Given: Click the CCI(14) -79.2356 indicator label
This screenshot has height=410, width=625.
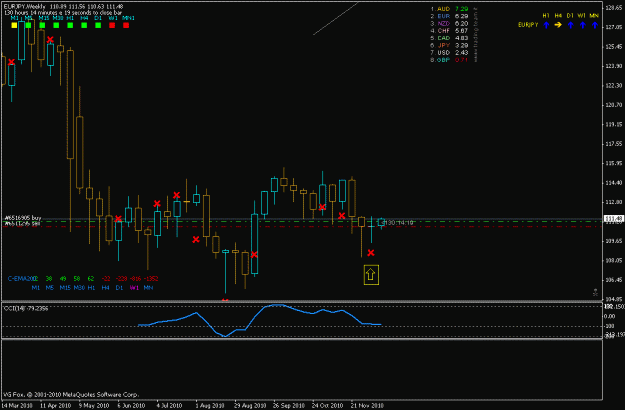Looking at the screenshot, I should click(26, 308).
